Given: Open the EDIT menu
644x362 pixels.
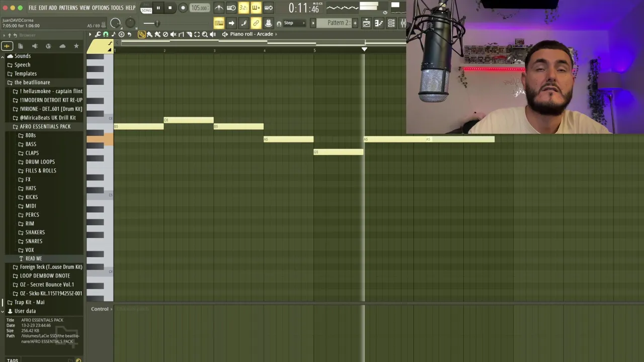Looking at the screenshot, I should point(43,8).
